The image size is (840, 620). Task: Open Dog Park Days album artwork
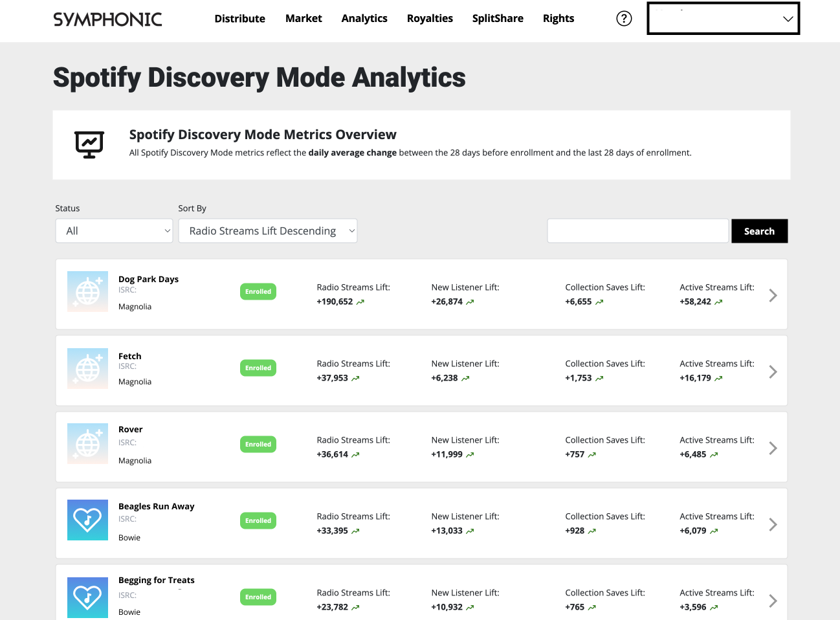pyautogui.click(x=87, y=292)
